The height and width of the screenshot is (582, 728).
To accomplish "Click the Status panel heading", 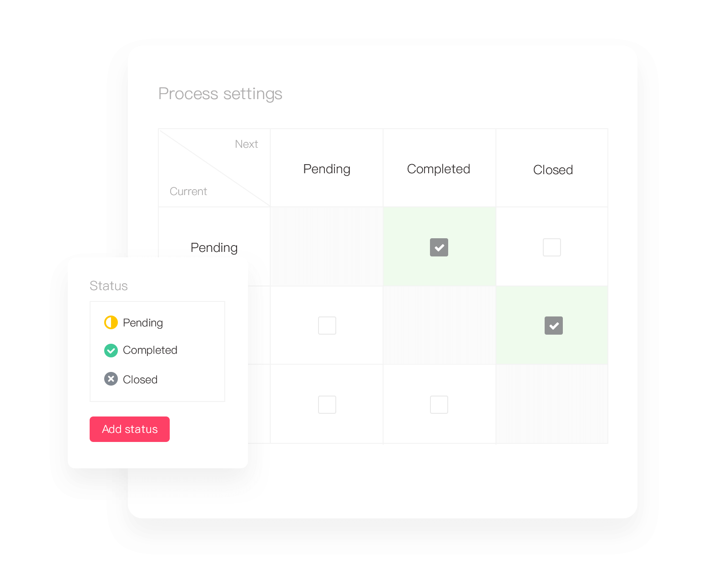I will coord(109,286).
